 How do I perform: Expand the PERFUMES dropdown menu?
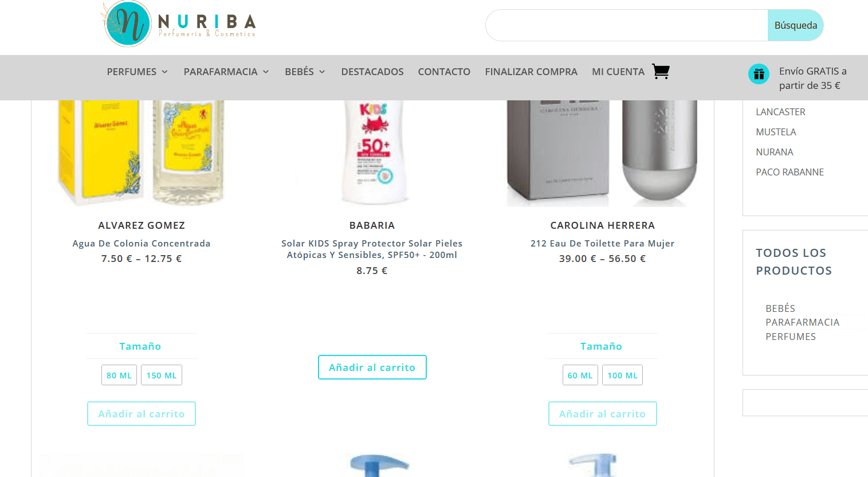point(138,72)
